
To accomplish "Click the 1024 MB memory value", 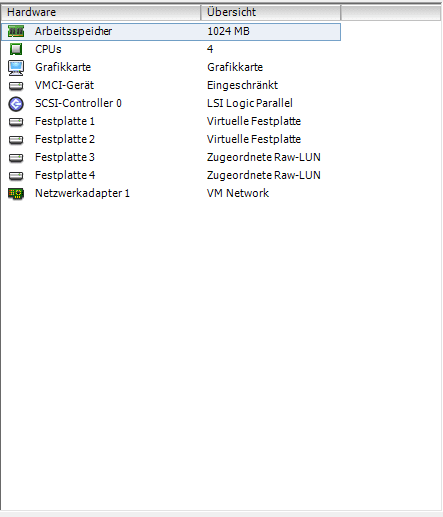I will pyautogui.click(x=228, y=31).
